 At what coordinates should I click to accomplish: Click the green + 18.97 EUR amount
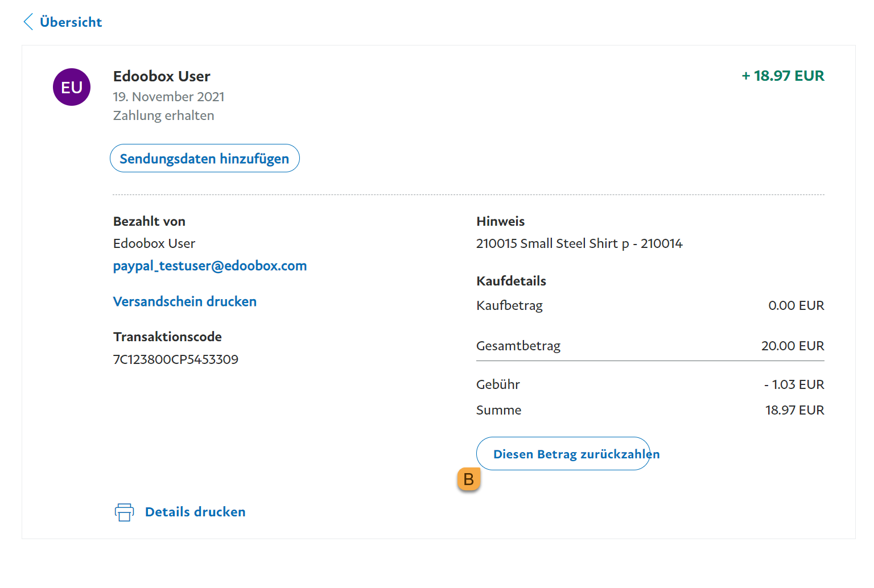(x=782, y=76)
